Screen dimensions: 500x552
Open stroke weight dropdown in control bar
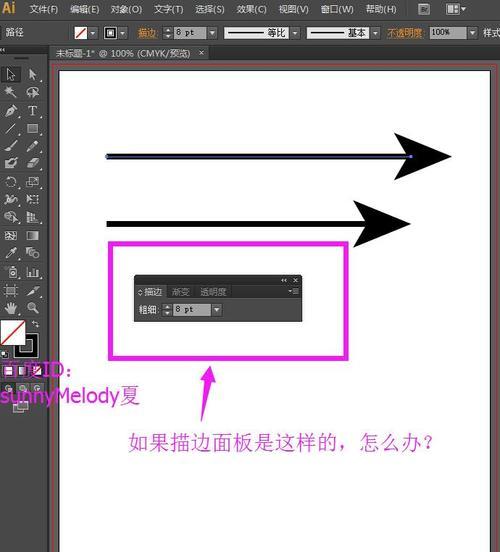[212, 33]
